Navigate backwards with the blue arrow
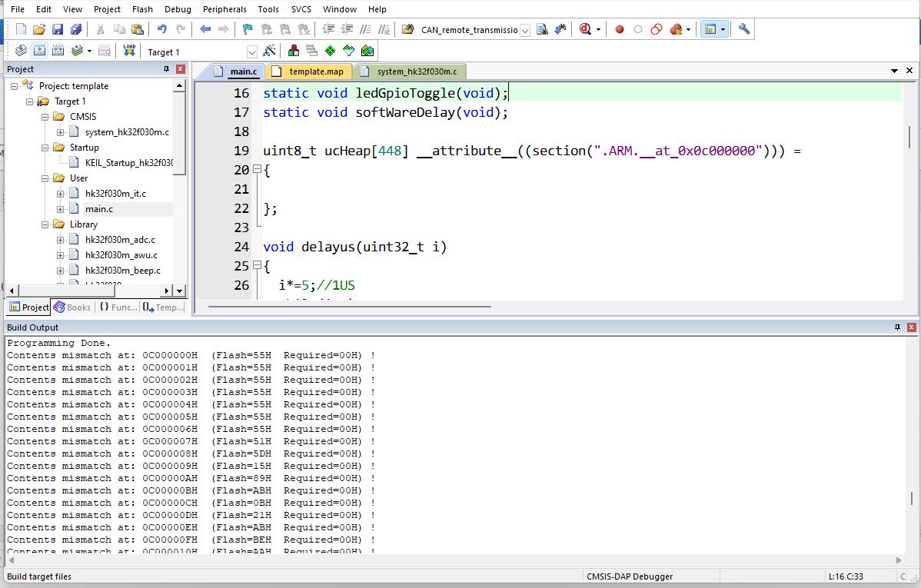Screen dimensions: 921x588 click(205, 29)
